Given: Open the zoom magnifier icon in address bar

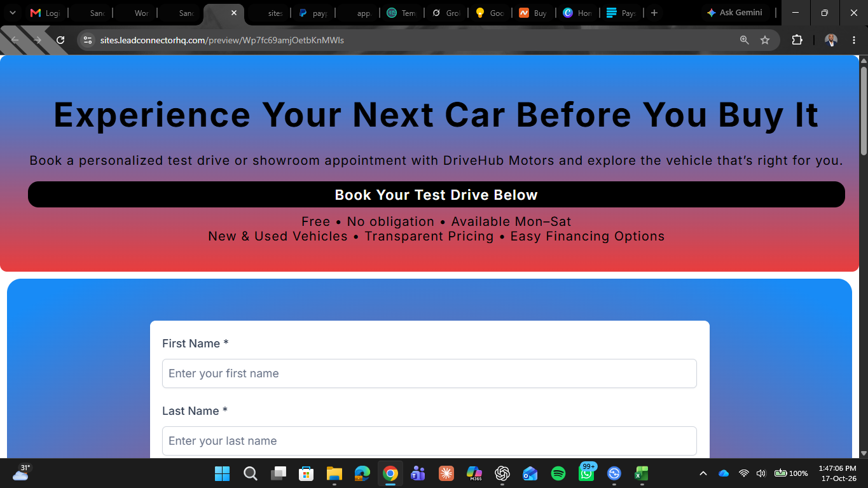Looking at the screenshot, I should click(x=744, y=40).
